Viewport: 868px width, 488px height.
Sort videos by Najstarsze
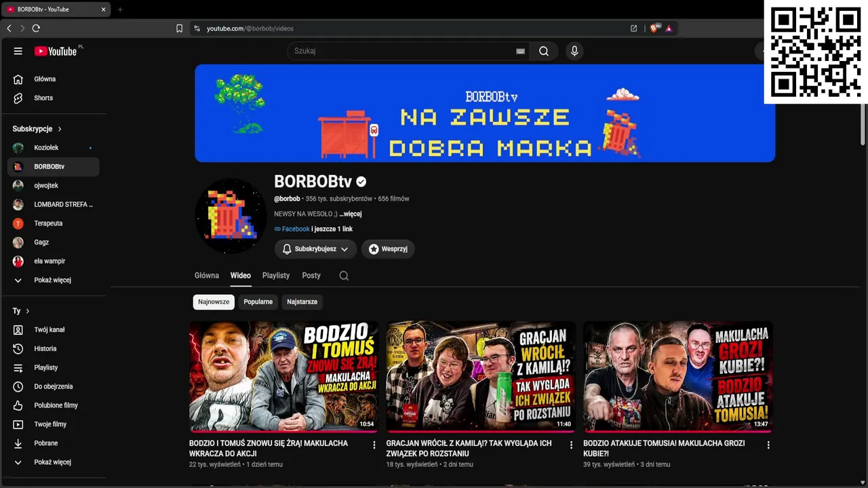click(x=302, y=302)
